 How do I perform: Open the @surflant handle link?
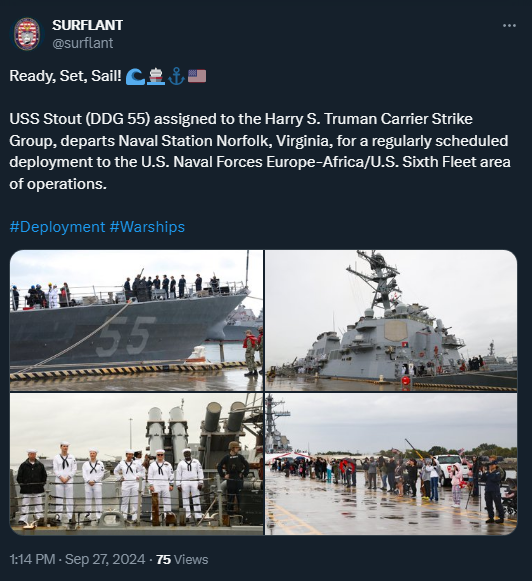click(83, 43)
